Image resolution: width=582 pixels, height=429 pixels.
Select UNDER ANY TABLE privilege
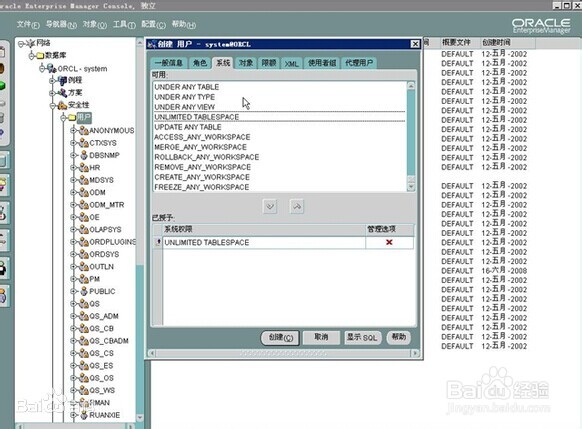click(187, 87)
